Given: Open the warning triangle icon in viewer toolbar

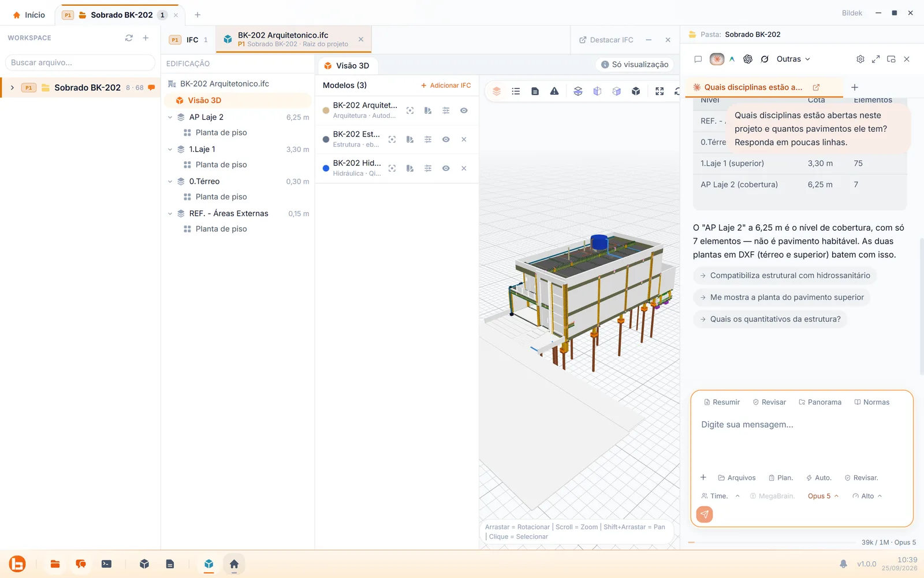Looking at the screenshot, I should coord(554,91).
